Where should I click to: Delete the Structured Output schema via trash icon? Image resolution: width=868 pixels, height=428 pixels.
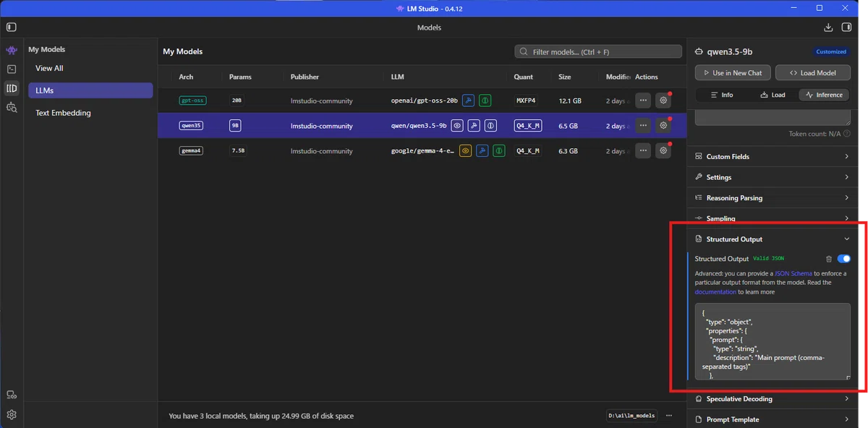coord(829,259)
